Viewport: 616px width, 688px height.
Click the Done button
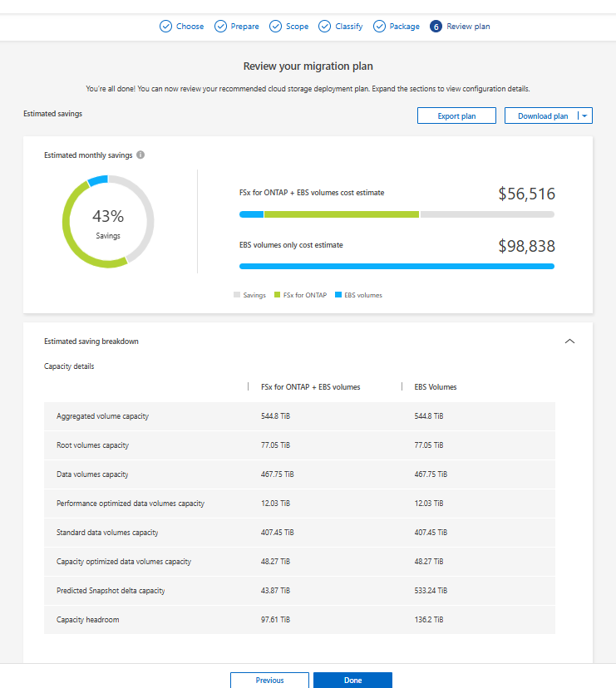352,680
